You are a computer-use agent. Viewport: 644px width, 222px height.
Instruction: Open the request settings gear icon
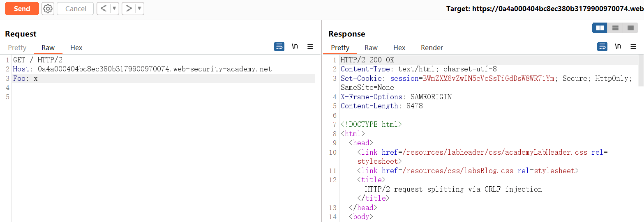point(48,9)
